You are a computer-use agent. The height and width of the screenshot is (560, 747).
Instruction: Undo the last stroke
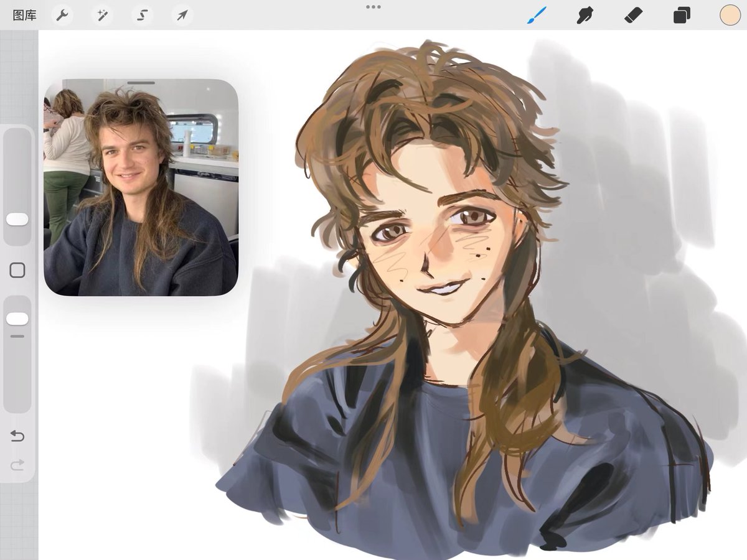17,436
